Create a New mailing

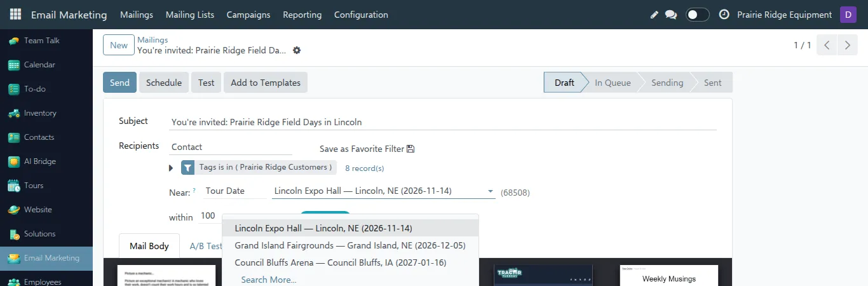click(119, 45)
